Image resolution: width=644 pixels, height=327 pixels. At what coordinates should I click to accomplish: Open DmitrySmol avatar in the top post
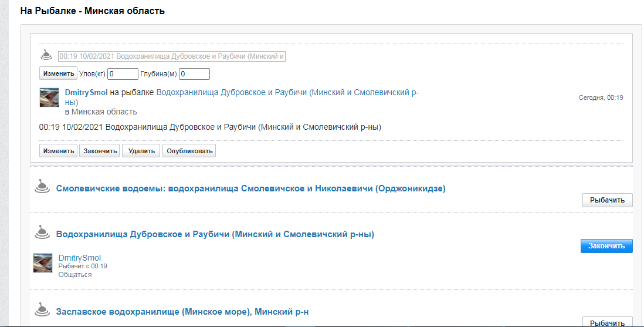(49, 97)
